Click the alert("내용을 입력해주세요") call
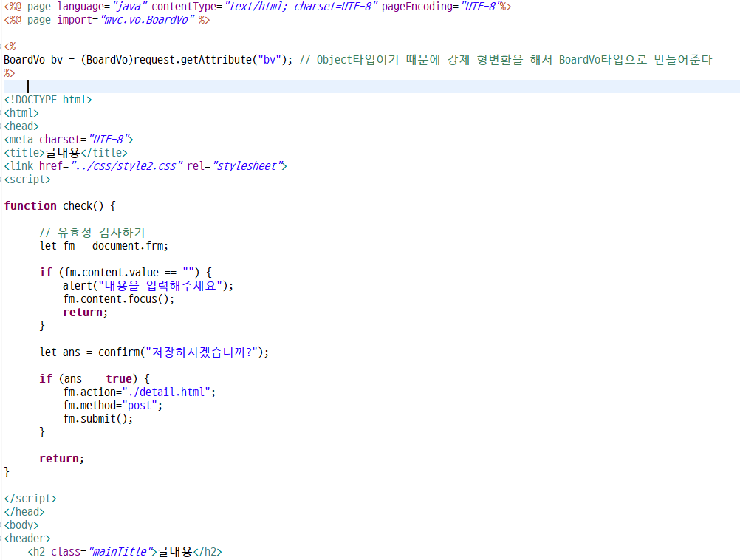The height and width of the screenshot is (560, 740). (145, 286)
